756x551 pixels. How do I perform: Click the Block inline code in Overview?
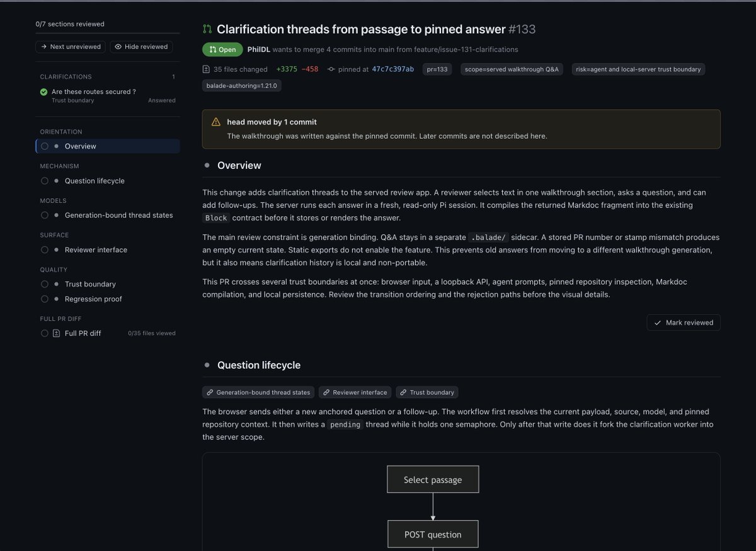click(216, 218)
